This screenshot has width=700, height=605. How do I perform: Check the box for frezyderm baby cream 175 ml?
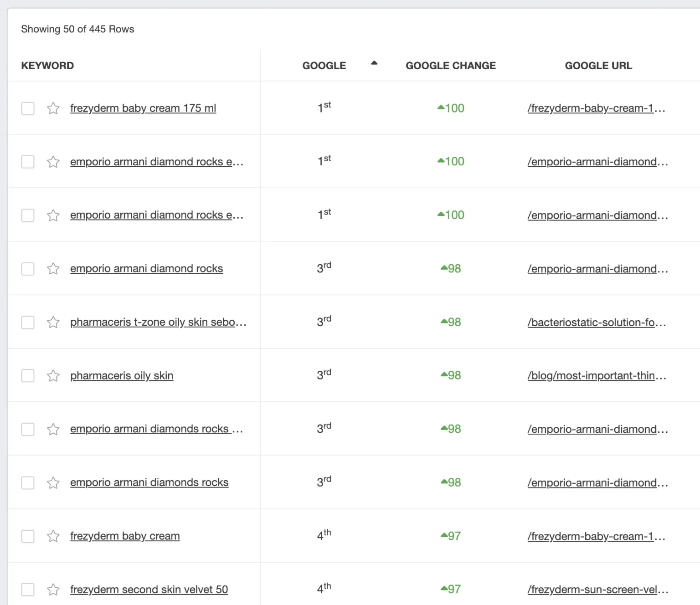click(28, 108)
